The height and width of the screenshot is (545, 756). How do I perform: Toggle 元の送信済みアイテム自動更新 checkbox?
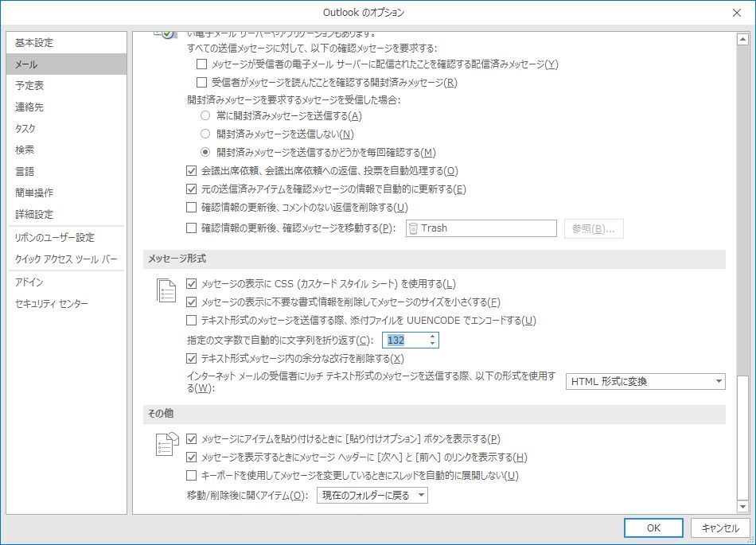point(192,189)
